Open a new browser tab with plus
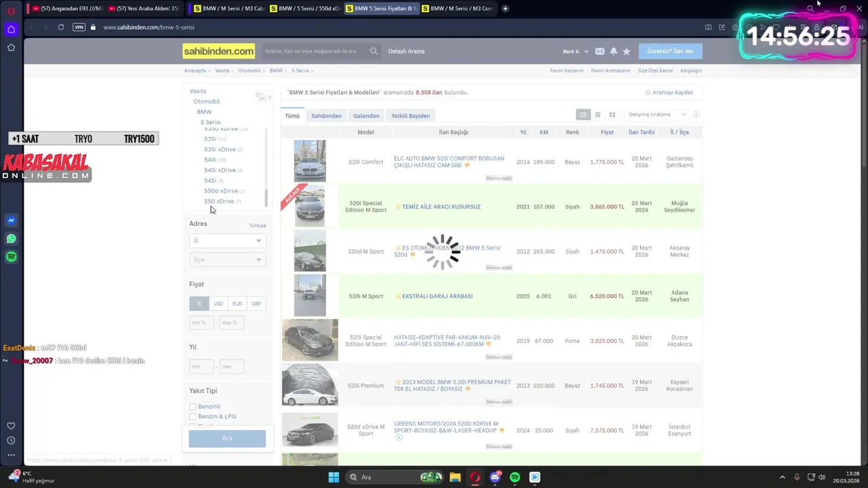The width and height of the screenshot is (868, 488). click(x=505, y=9)
